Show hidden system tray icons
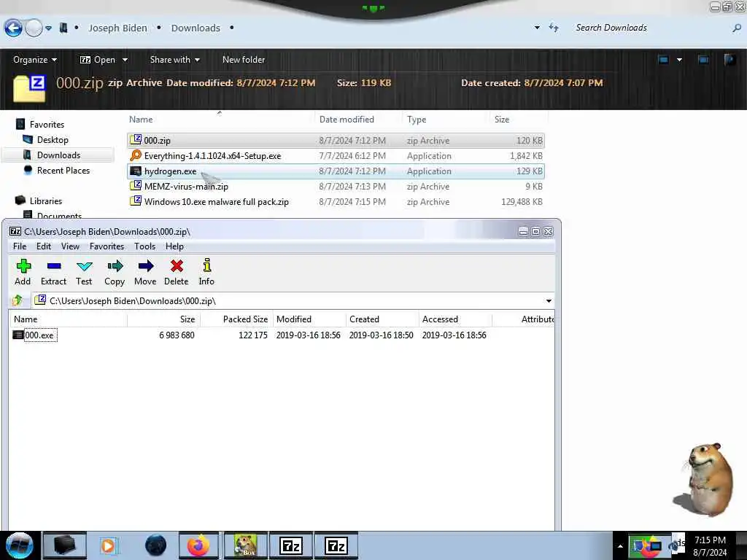 click(x=620, y=546)
